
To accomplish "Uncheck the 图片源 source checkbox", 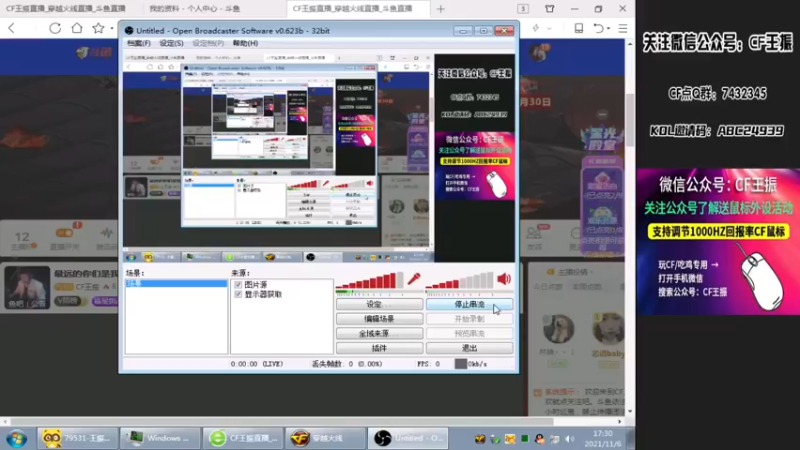I will click(238, 284).
